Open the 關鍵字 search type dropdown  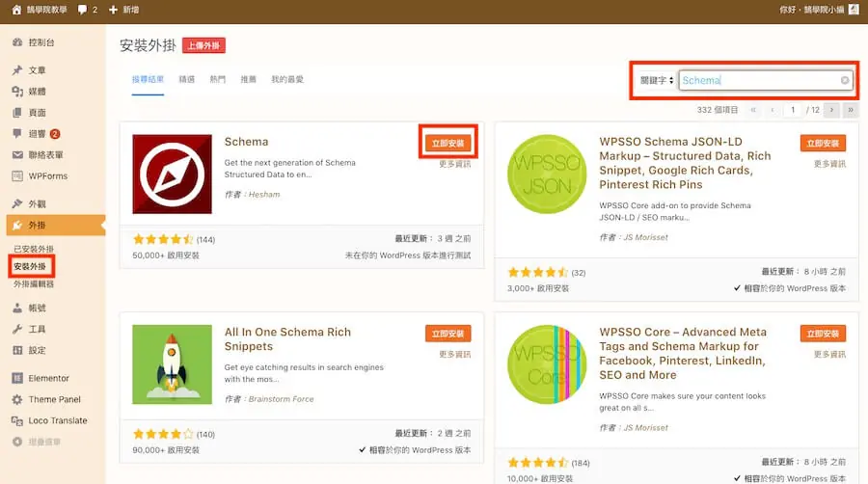coord(657,80)
